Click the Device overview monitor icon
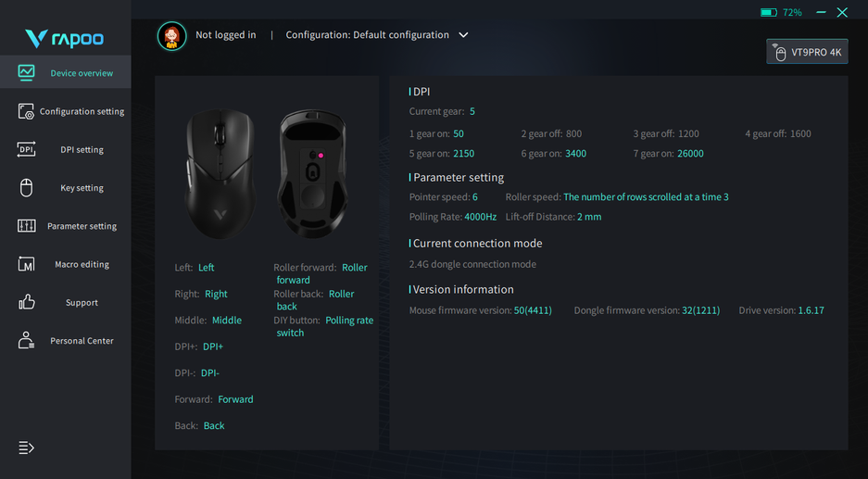This screenshot has width=868, height=479. pyautogui.click(x=26, y=72)
